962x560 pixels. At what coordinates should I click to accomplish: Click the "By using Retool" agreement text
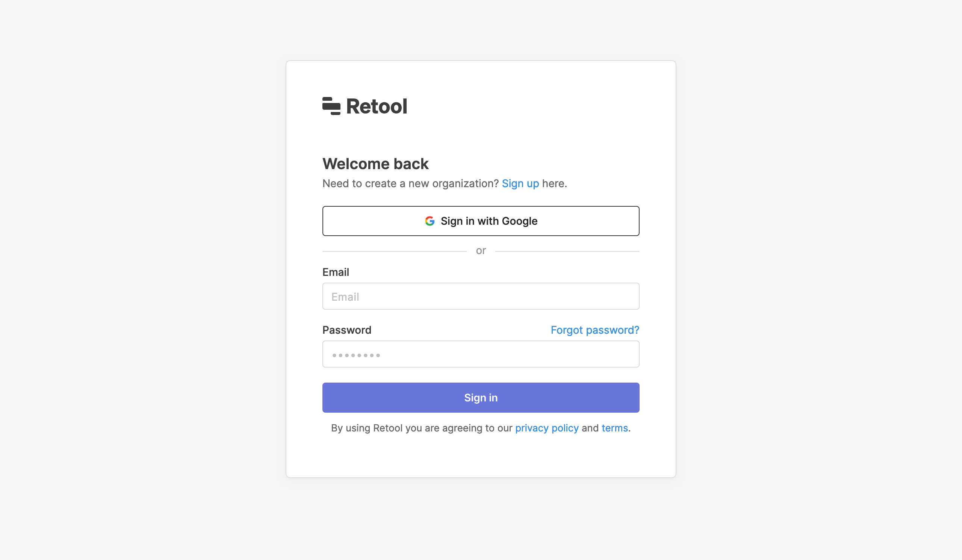[422, 428]
